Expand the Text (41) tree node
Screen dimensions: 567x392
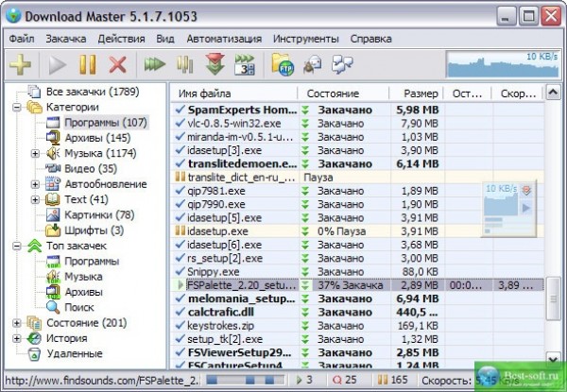click(x=35, y=199)
